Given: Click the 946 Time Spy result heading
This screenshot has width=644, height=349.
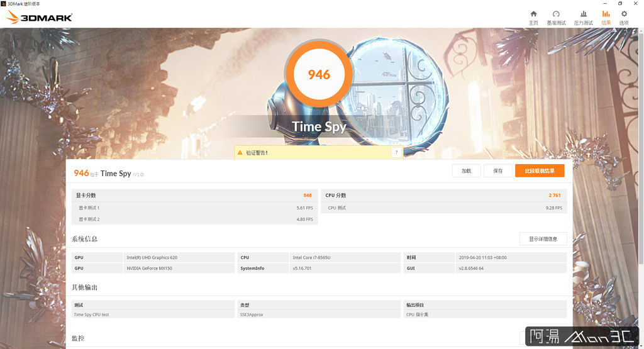Looking at the screenshot, I should [x=108, y=174].
